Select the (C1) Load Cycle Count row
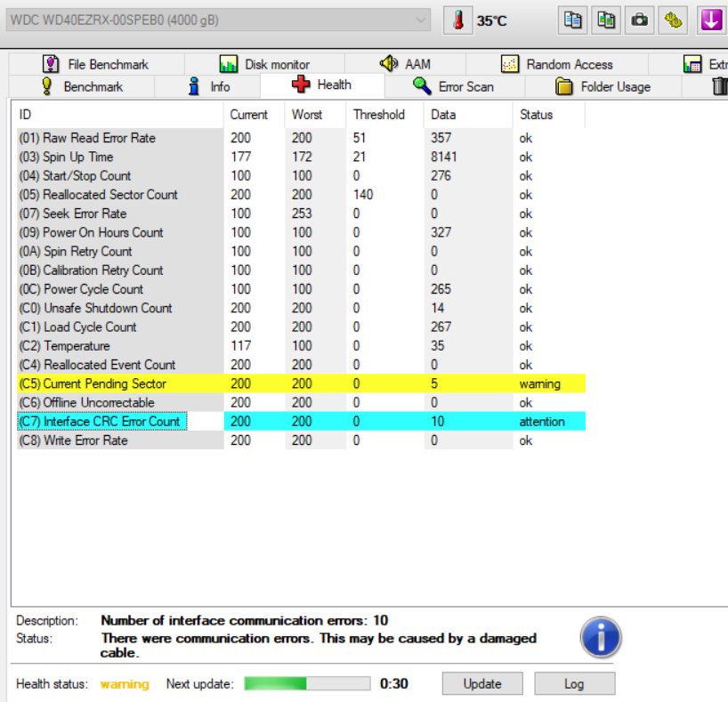Viewport: 728px width, 702px height. [x=301, y=327]
